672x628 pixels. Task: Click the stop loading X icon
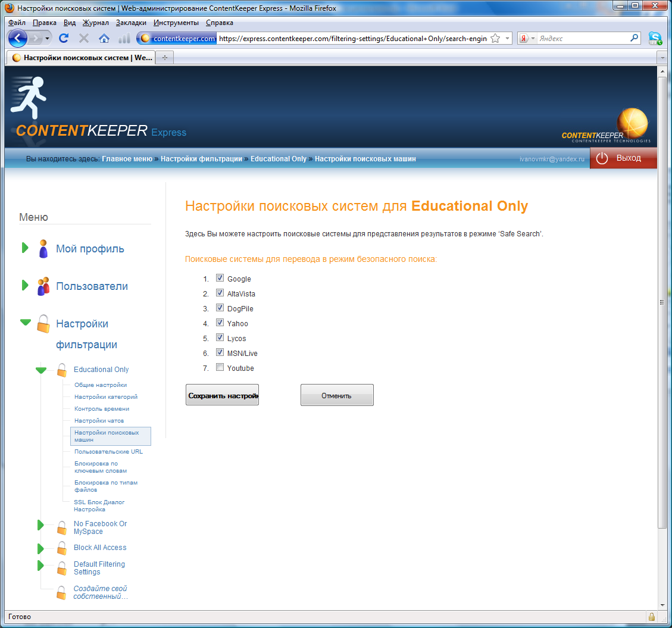tap(84, 39)
